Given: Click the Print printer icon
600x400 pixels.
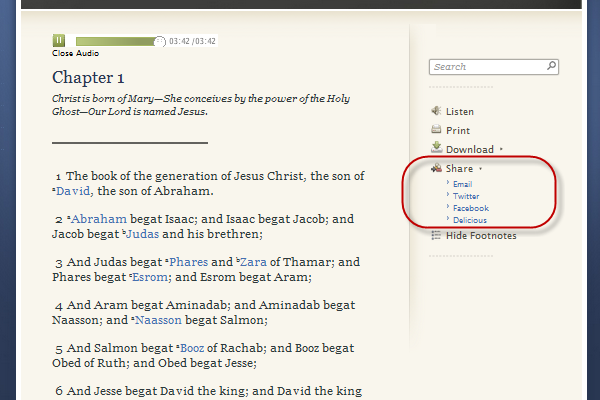Looking at the screenshot, I should (x=436, y=130).
